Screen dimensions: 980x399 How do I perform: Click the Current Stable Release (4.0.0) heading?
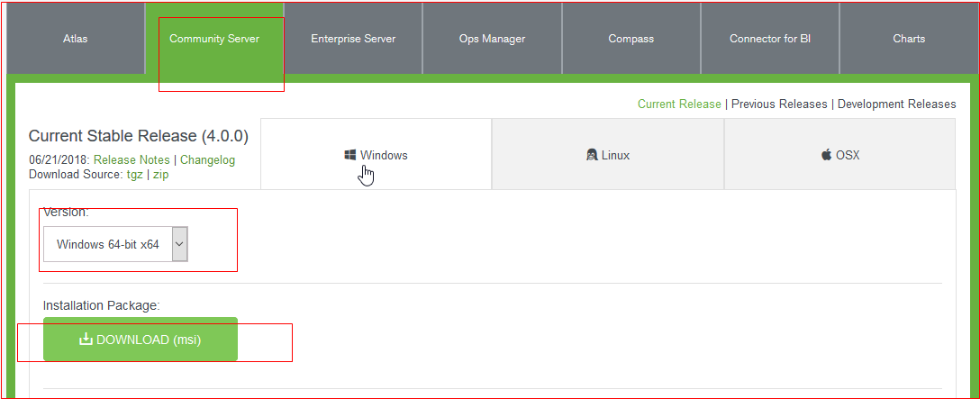pos(139,136)
